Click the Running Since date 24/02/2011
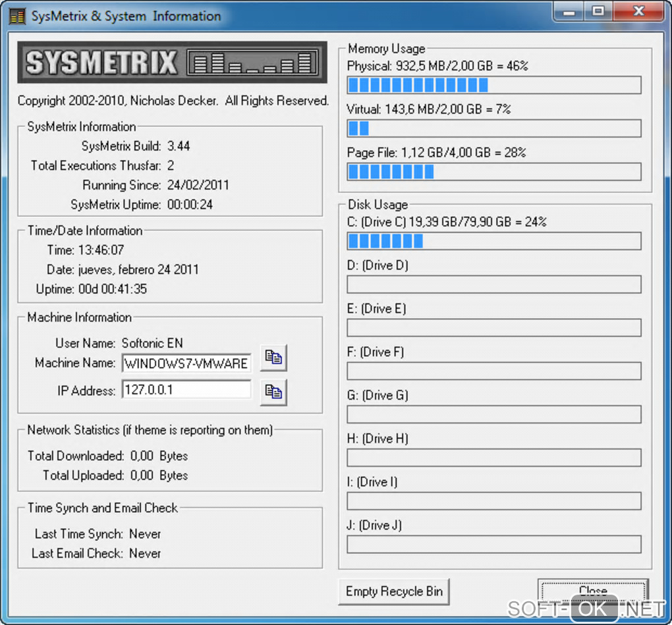The width and height of the screenshot is (672, 625). (x=198, y=185)
